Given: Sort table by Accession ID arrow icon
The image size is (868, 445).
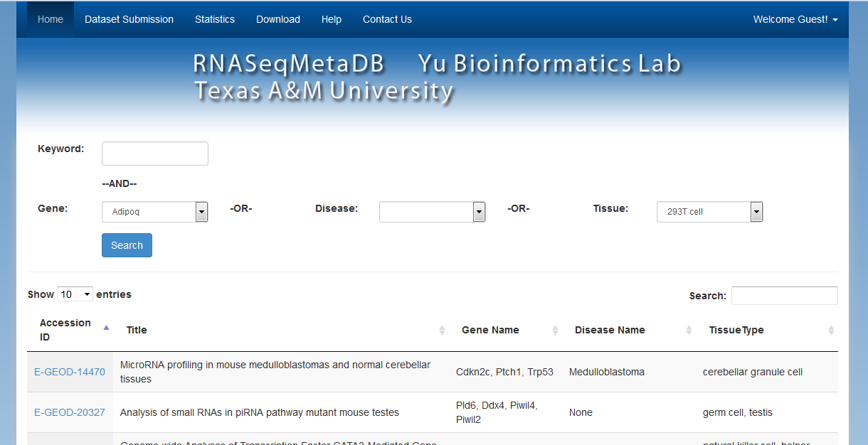Looking at the screenshot, I should 107,328.
